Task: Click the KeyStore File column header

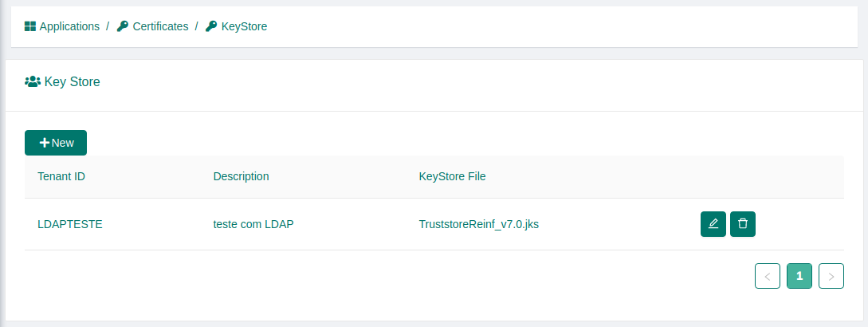Action: [452, 176]
